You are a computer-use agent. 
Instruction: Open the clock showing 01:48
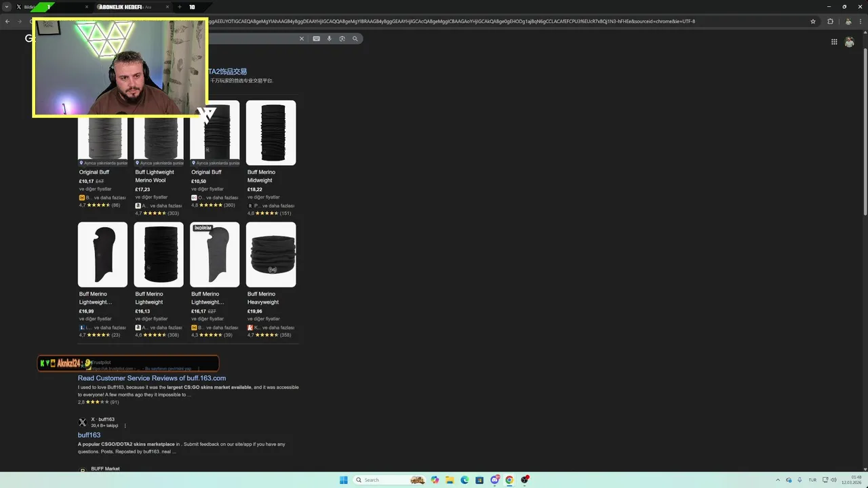point(852,480)
